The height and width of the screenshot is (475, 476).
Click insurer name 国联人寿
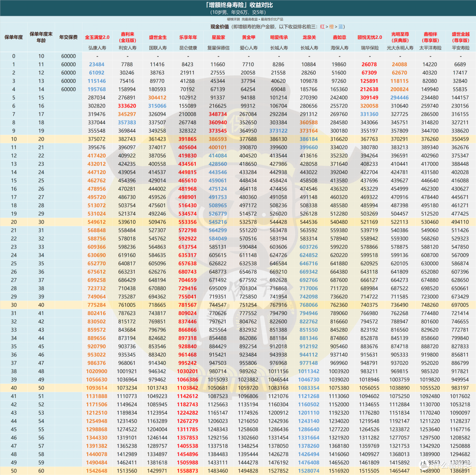tap(158, 48)
